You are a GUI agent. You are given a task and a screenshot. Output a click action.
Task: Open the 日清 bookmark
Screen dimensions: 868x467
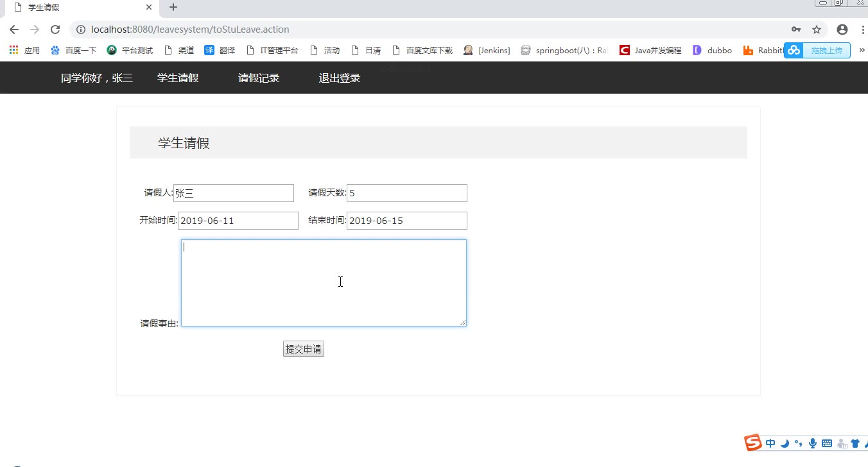coord(366,50)
